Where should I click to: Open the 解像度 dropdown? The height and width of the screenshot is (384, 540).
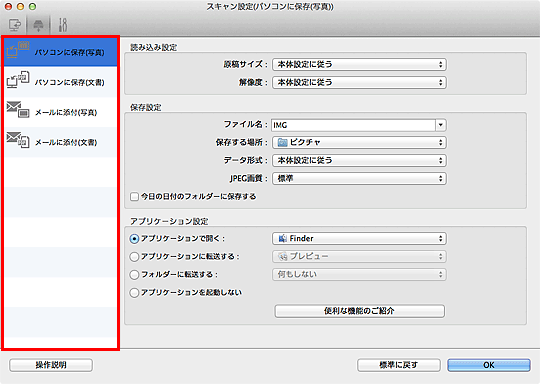[x=359, y=82]
